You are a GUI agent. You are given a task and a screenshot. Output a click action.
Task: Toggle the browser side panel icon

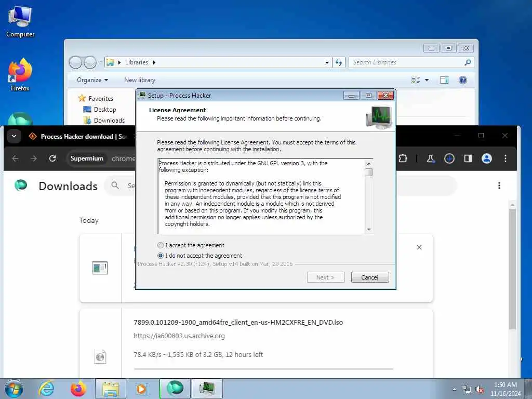point(468,158)
